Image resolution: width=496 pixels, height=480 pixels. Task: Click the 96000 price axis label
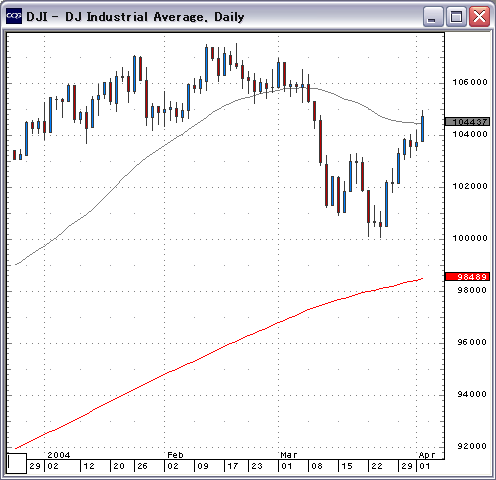click(x=472, y=342)
